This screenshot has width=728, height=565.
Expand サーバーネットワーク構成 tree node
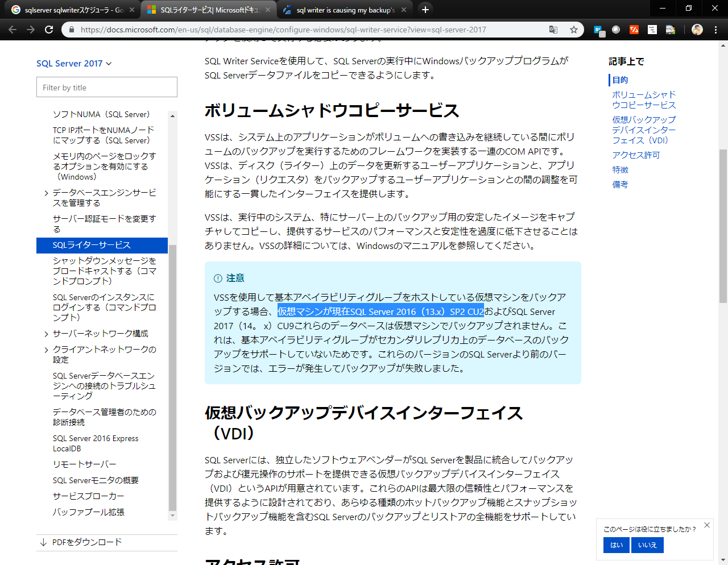[46, 334]
